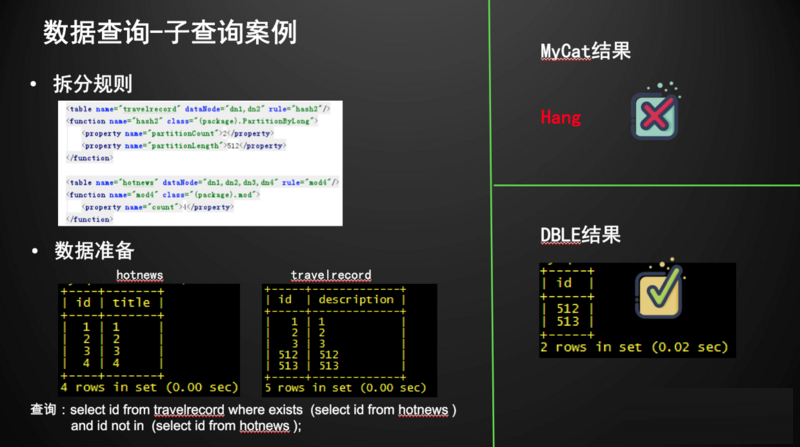The image size is (800, 447).
Task: Click the 'function name="hash2"' code line
Action: (192, 121)
